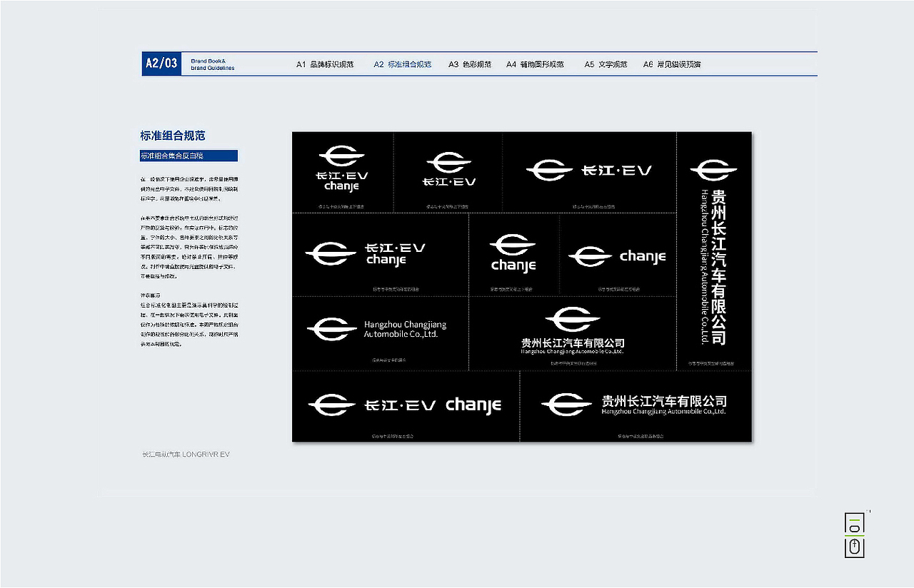
Task: Click the blue highlighted 标准组合集合反白稿 subtitle
Action: [189, 156]
